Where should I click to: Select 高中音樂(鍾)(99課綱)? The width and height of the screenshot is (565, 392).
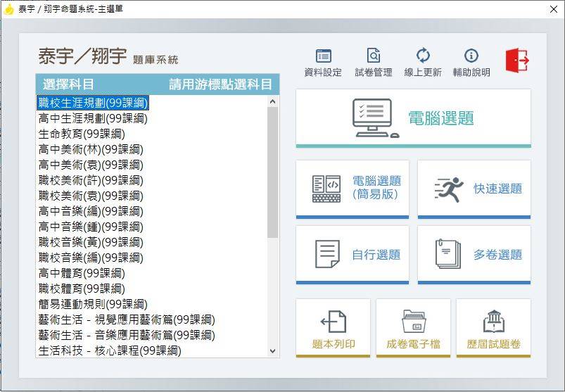91,227
